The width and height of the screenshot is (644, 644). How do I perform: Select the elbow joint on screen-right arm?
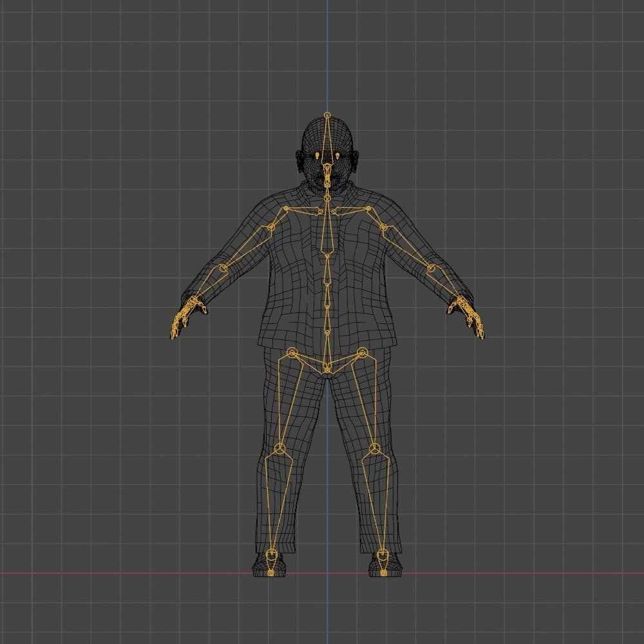(431, 268)
